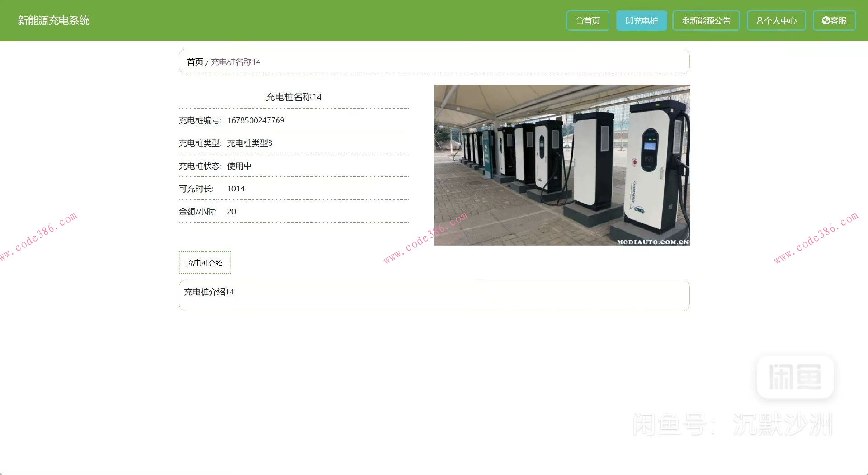Navigate home via the 首页 breadcrumb link
Viewport: 868px width, 475px height.
coord(194,62)
